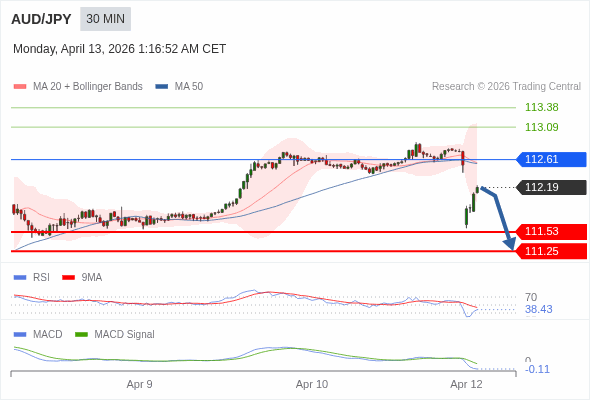Click the RSI legend label
The height and width of the screenshot is (400, 590).
point(41,277)
